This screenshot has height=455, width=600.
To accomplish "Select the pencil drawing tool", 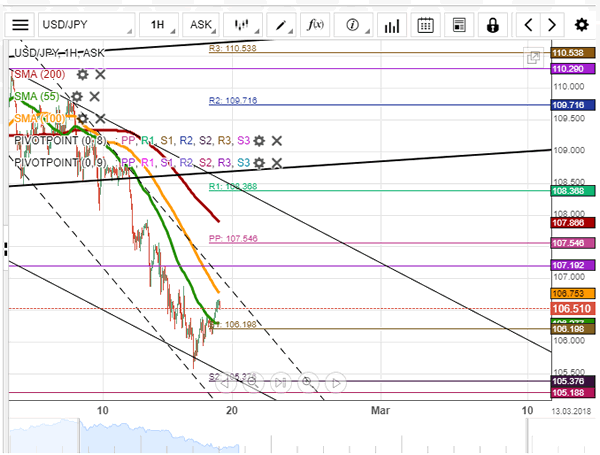I will pyautogui.click(x=281, y=24).
